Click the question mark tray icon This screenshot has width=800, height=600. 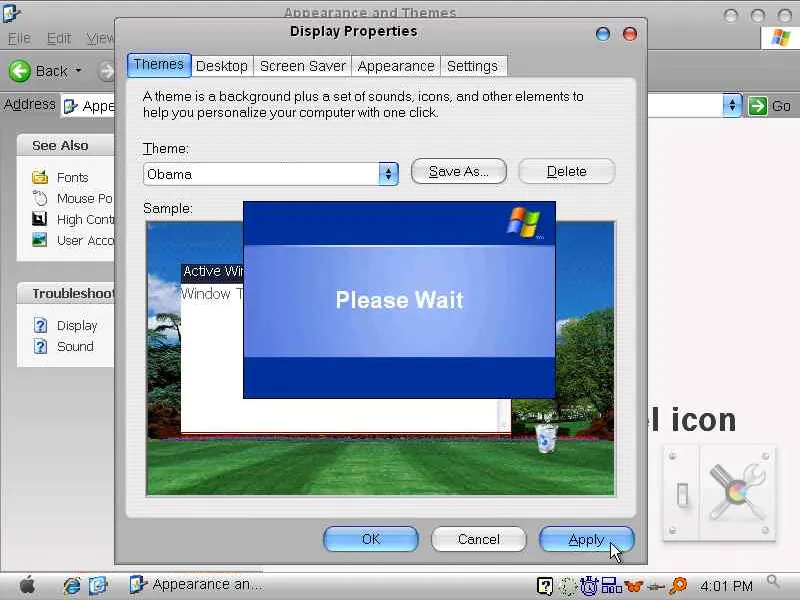[x=545, y=586]
